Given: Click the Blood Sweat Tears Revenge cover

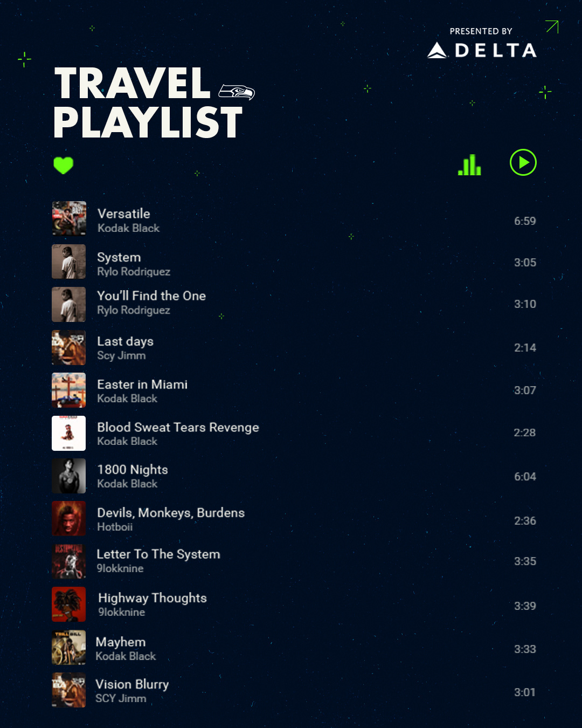Looking at the screenshot, I should click(x=69, y=433).
